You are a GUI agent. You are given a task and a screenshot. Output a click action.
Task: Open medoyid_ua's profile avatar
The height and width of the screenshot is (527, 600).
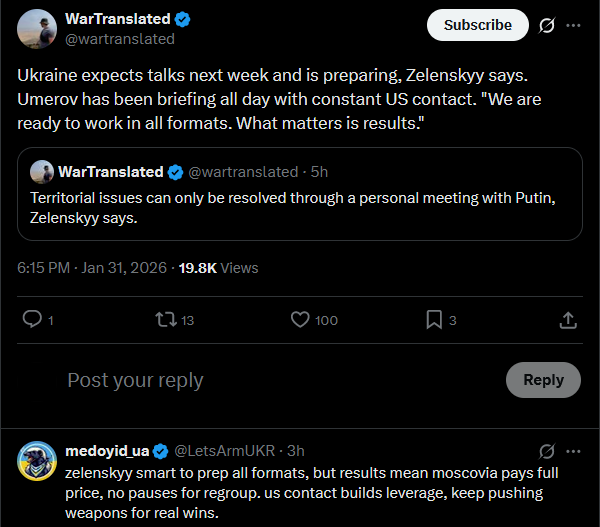(37, 461)
